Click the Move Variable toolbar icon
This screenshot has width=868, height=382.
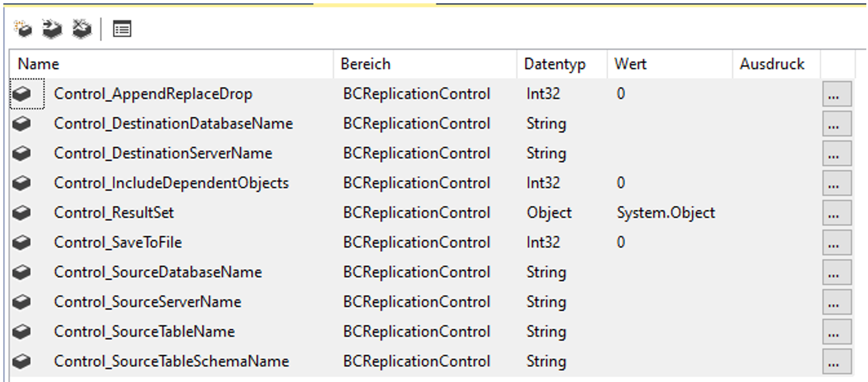(x=52, y=28)
